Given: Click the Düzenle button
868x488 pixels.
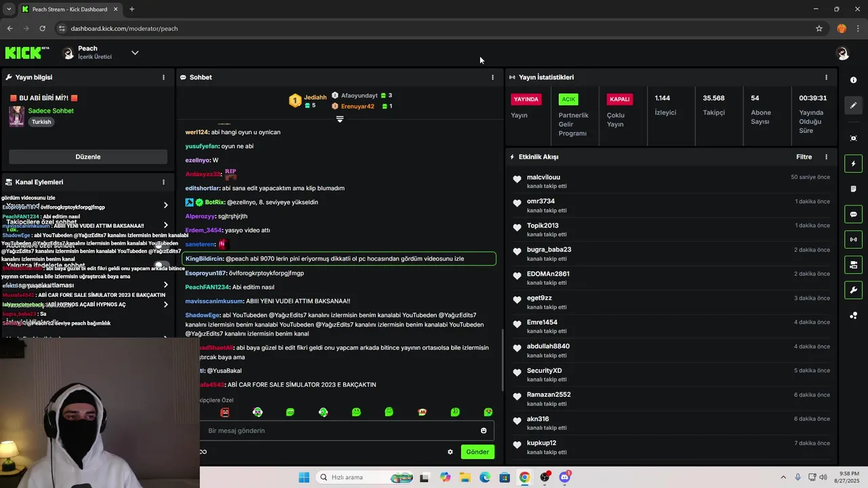Looking at the screenshot, I should (x=88, y=157).
